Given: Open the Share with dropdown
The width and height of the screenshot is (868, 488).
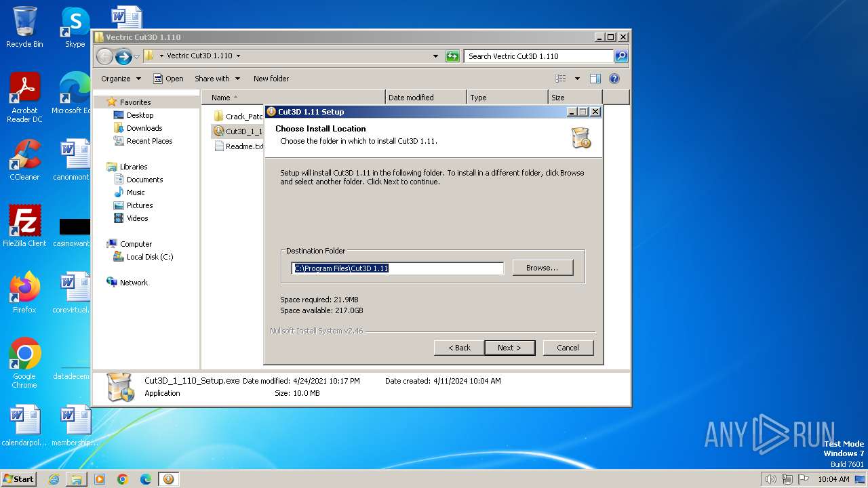Looking at the screenshot, I should pyautogui.click(x=216, y=79).
